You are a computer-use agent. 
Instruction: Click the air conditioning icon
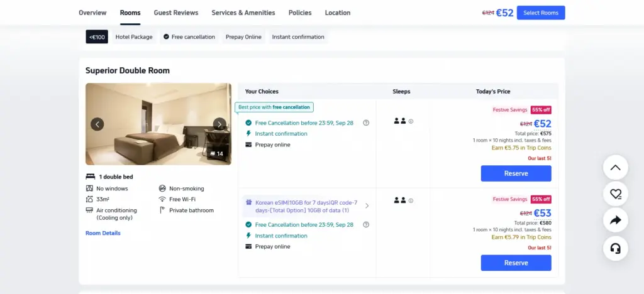point(89,210)
